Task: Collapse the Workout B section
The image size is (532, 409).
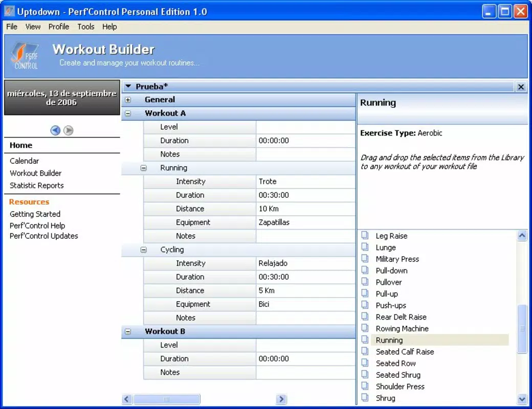Action: tap(128, 331)
